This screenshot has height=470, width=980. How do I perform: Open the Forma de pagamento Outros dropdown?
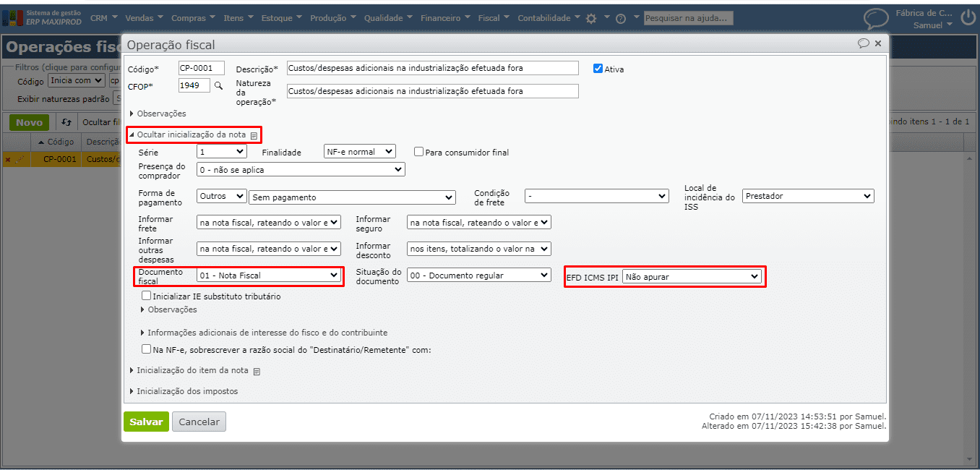(x=222, y=196)
